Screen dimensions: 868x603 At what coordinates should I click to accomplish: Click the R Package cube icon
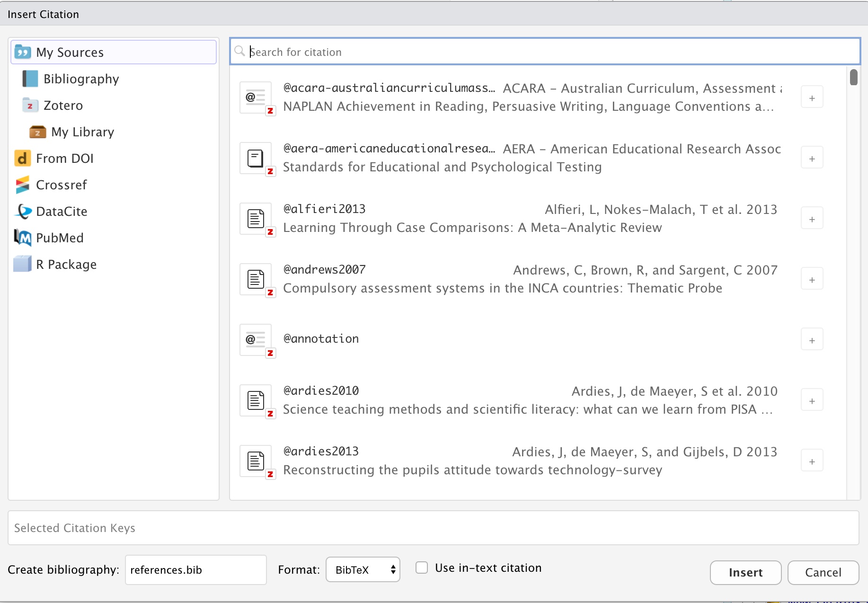pos(22,264)
